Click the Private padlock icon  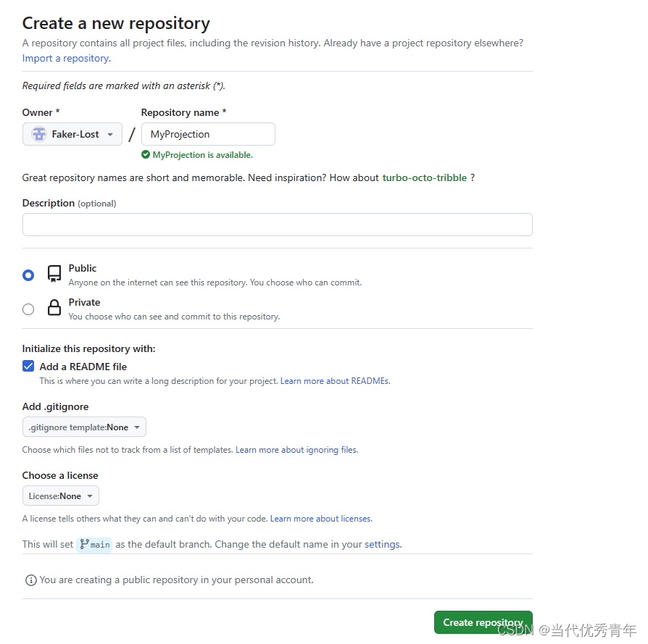(54, 307)
